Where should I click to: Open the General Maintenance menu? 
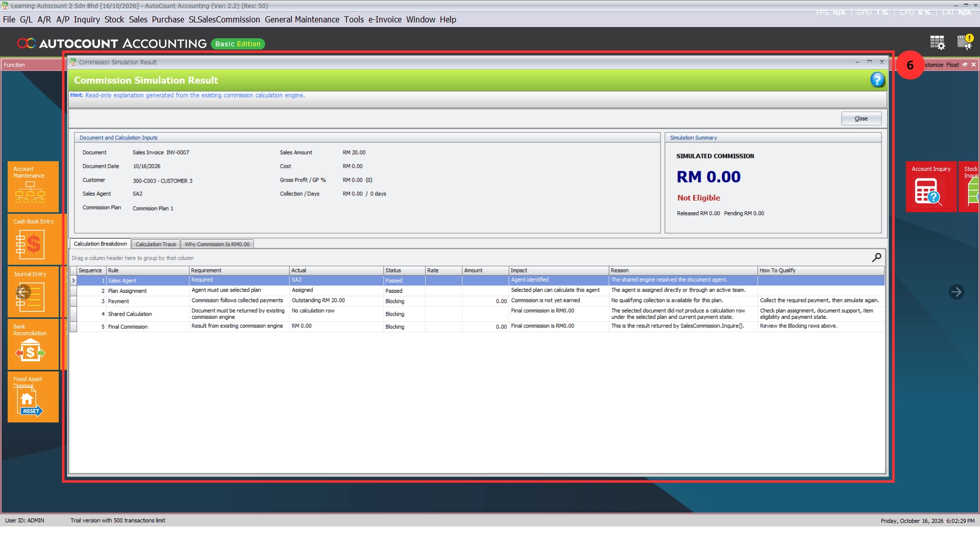(x=302, y=19)
